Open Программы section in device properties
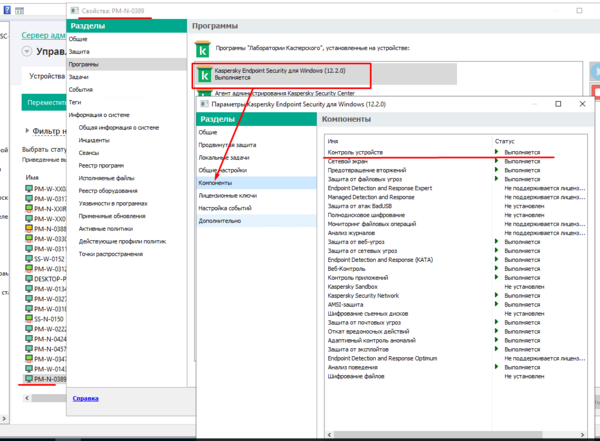Image resolution: width=600 pixels, height=441 pixels. (84, 64)
